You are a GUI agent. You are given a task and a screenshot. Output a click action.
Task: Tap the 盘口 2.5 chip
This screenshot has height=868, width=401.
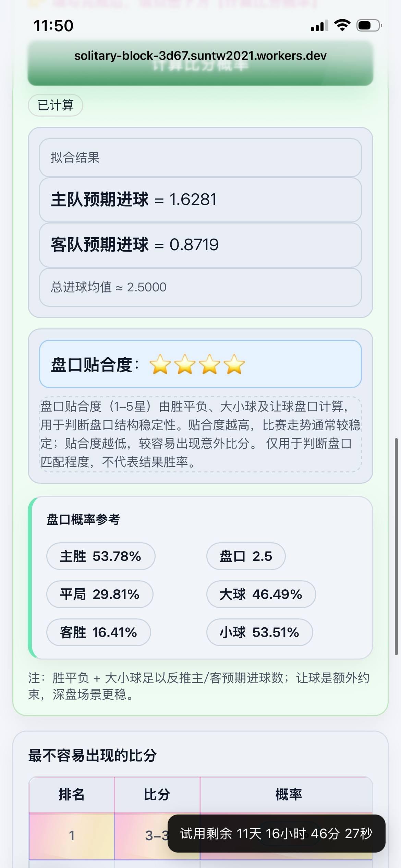pyautogui.click(x=246, y=556)
